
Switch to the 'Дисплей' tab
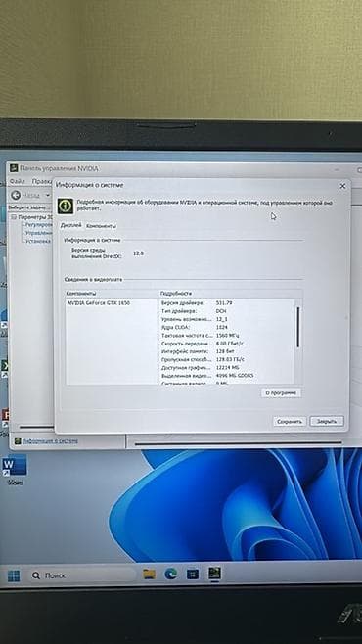point(70,225)
